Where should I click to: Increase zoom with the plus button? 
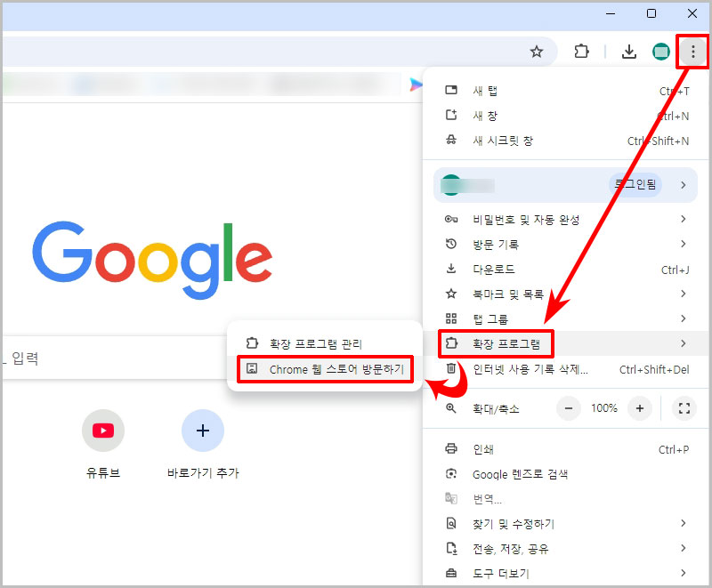pos(638,408)
